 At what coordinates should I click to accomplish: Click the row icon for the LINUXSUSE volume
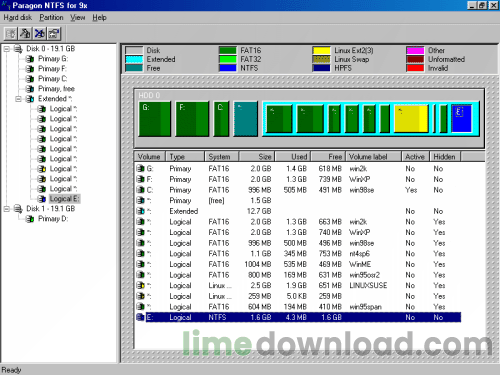140,286
